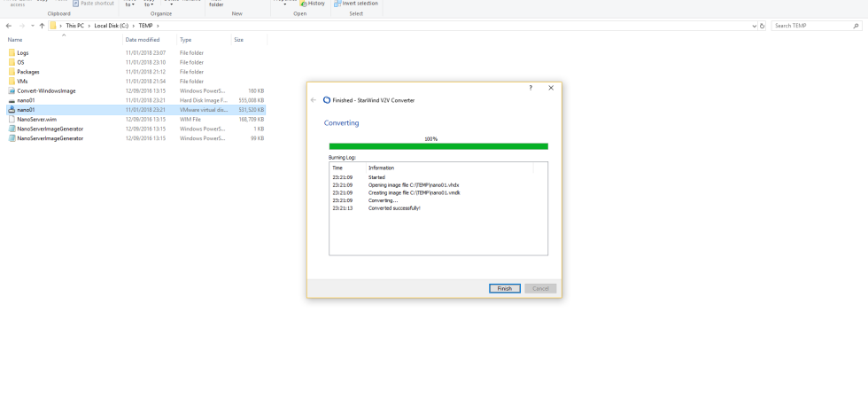Screen dimensions: 868x399
Task: Click the 11/01/2018 21:12 date cell
Action: (x=145, y=72)
